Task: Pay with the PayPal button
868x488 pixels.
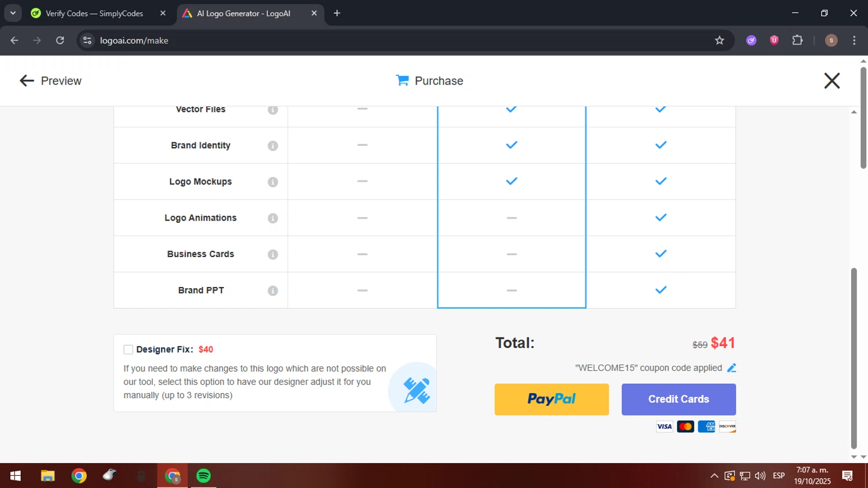Action: [x=551, y=399]
